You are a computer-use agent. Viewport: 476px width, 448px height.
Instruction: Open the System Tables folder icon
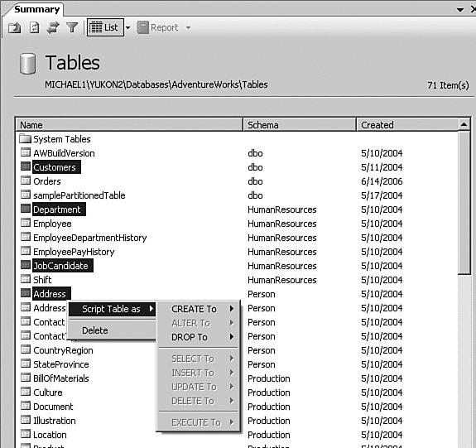(x=25, y=139)
